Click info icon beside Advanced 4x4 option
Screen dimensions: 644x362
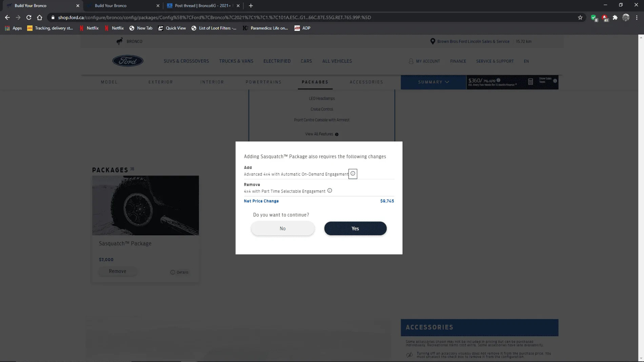[353, 174]
